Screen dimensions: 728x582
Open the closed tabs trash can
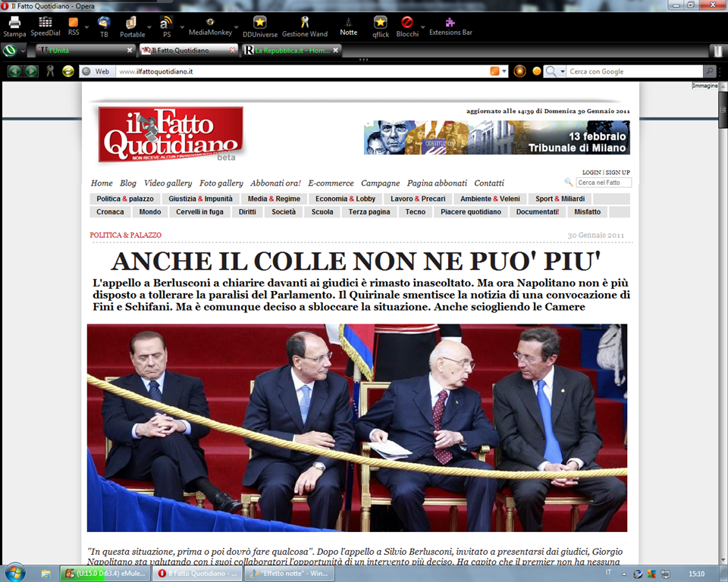point(718,50)
